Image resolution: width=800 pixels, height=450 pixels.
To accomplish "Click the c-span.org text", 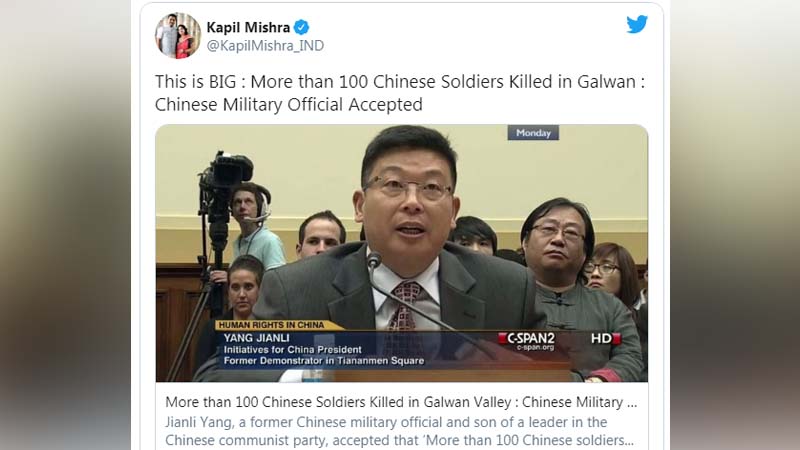I will click(x=535, y=347).
